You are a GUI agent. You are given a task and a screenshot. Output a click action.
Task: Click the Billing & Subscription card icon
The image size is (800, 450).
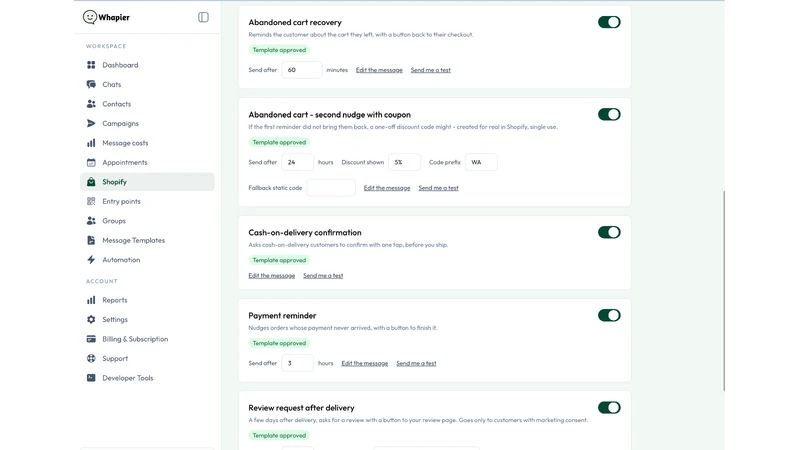91,339
